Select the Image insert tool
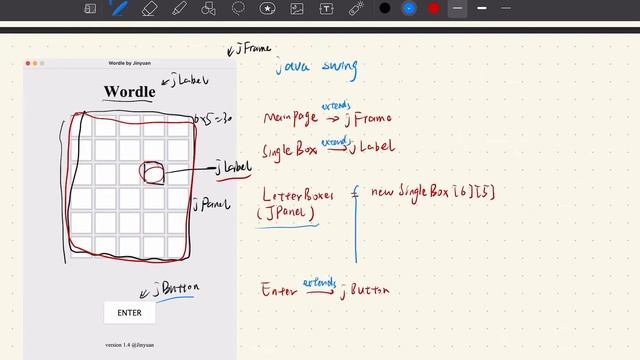This screenshot has height=360, width=640. [297, 8]
